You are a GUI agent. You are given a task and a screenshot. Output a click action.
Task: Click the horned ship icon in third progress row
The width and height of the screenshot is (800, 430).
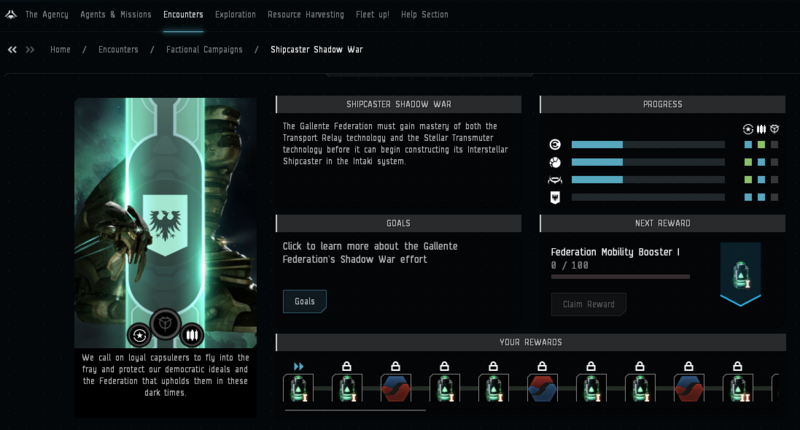click(x=555, y=180)
